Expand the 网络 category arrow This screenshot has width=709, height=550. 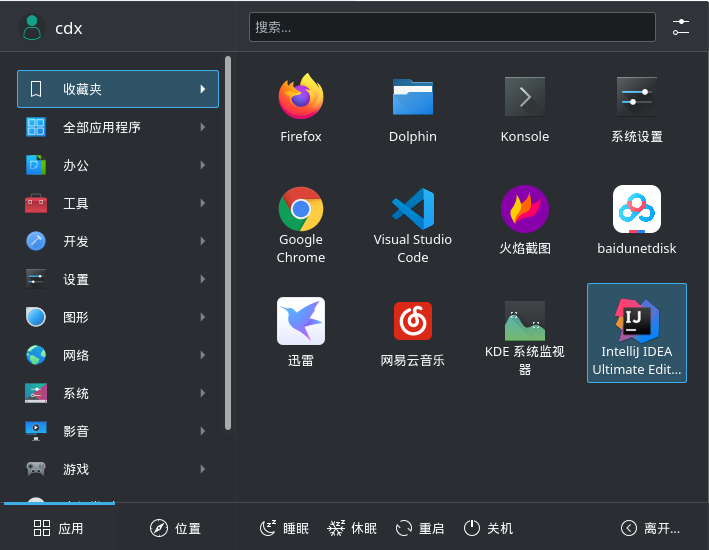tap(203, 355)
